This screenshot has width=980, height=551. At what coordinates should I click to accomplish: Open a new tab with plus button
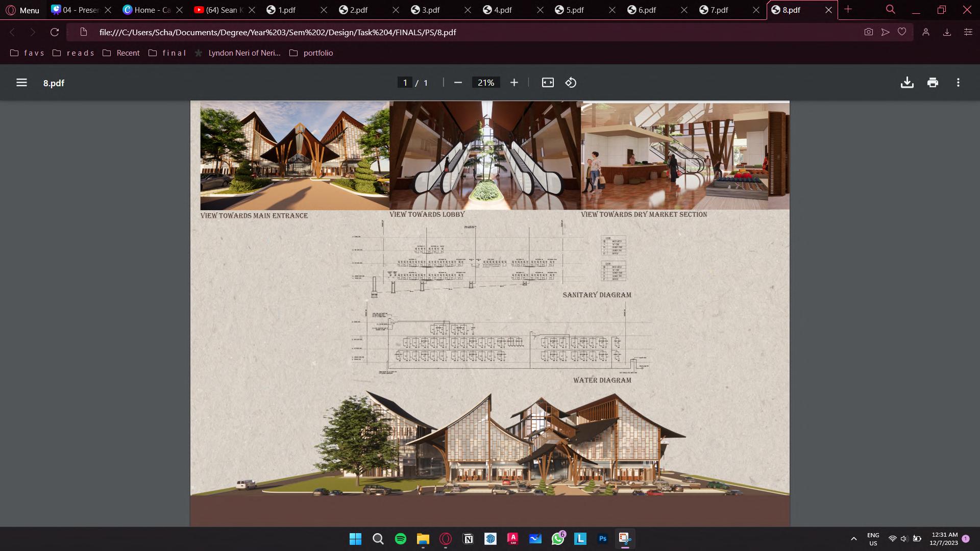point(848,10)
